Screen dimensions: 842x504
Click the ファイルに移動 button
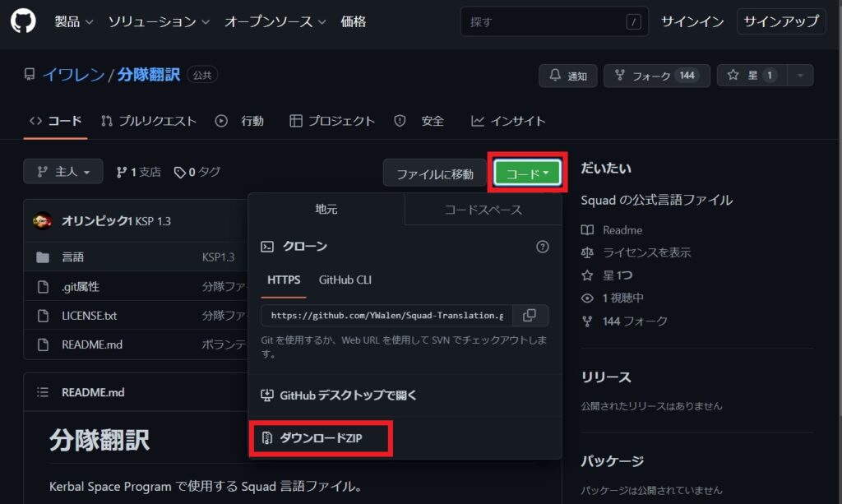435,174
